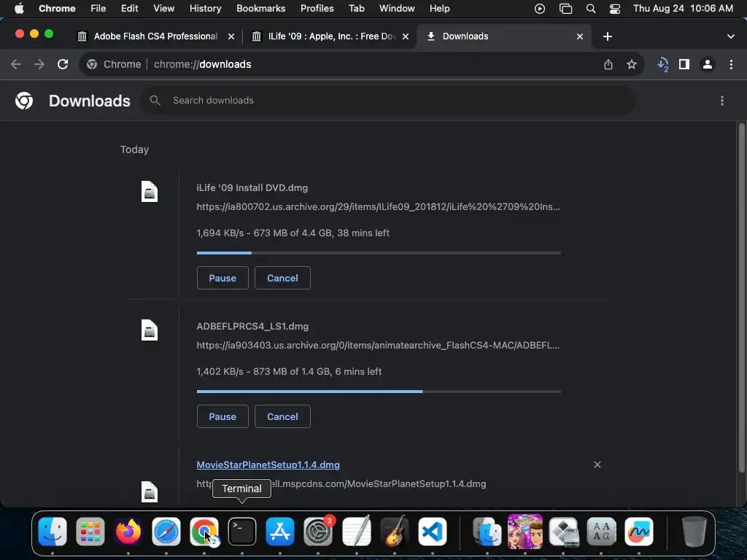Image resolution: width=747 pixels, height=560 pixels.
Task: Click the Now Playing menu bar icon
Action: 540,9
